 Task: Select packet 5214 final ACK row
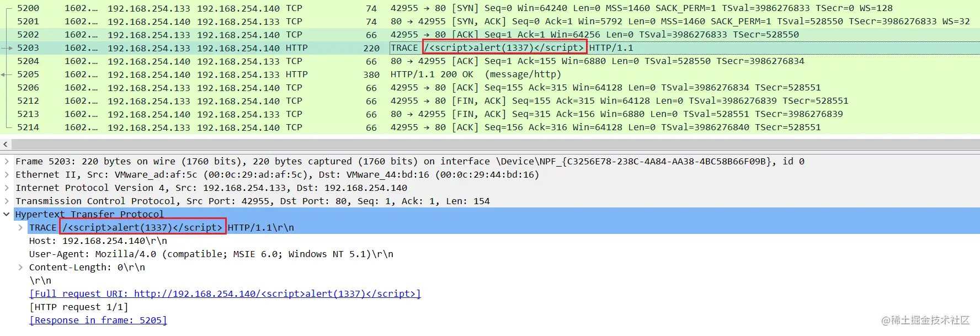pyautogui.click(x=490, y=127)
